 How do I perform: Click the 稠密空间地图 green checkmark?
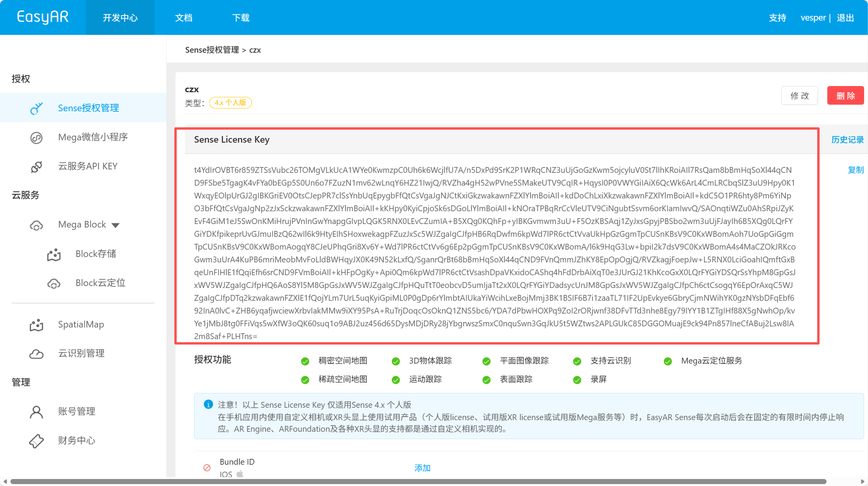305,361
